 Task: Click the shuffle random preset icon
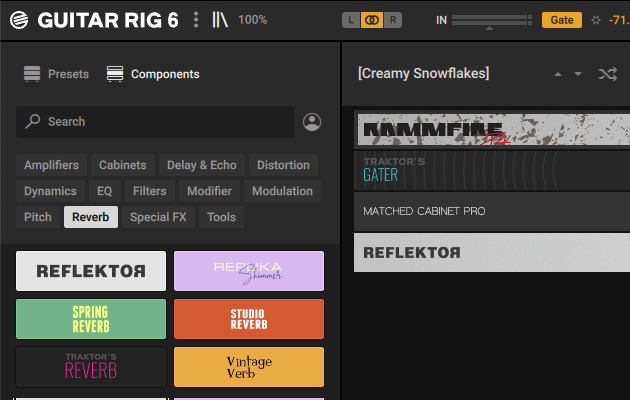(x=608, y=74)
